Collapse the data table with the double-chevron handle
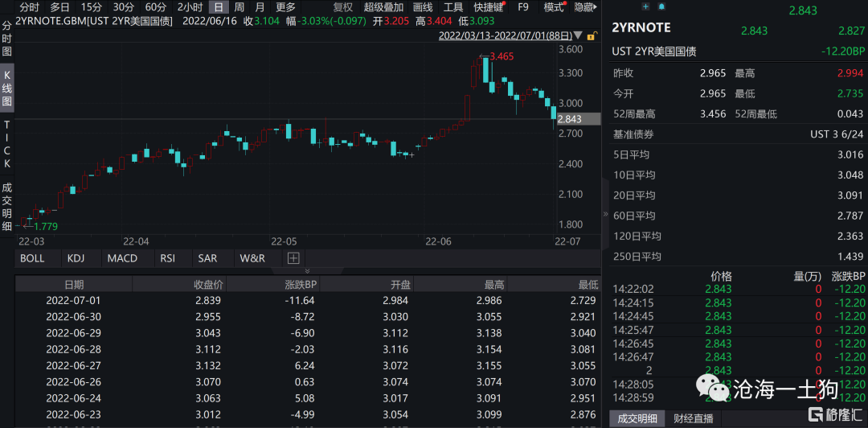This screenshot has width=868, height=428. pyautogui.click(x=307, y=271)
